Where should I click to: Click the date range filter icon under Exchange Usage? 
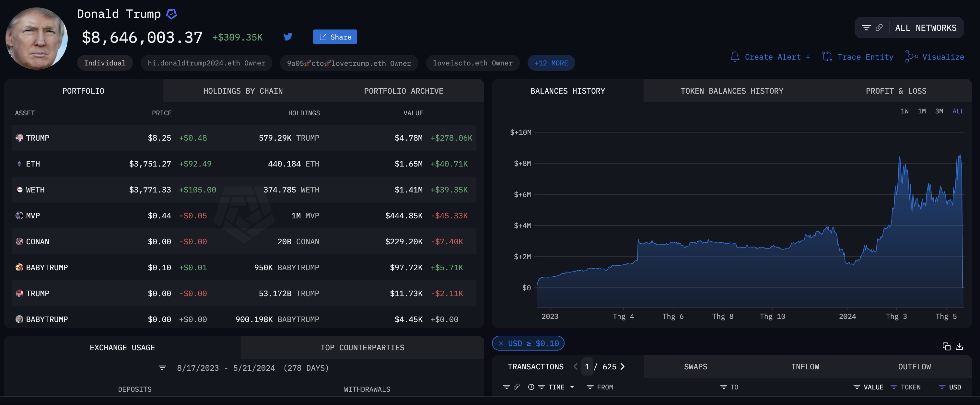tap(162, 367)
